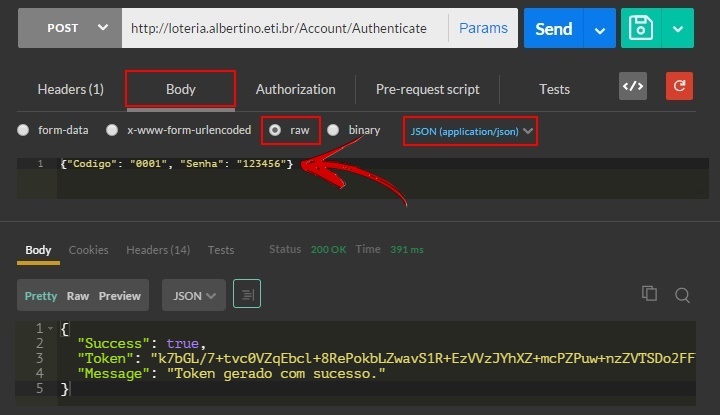Expand the Send button dropdown arrow
Image resolution: width=720 pixels, height=415 pixels.
click(x=599, y=29)
